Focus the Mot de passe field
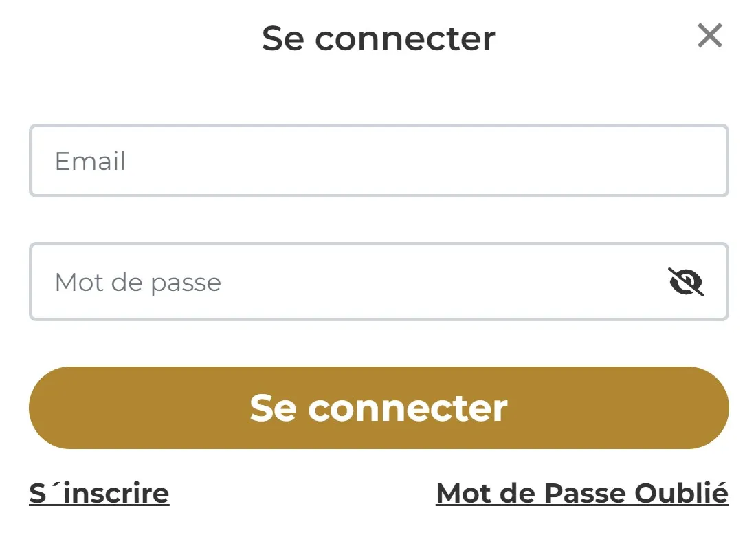The image size is (756, 546). point(344,282)
